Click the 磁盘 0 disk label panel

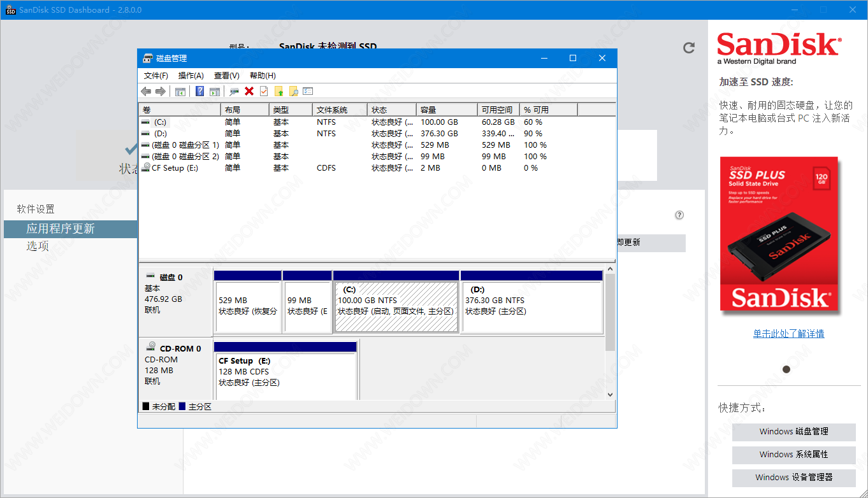point(175,302)
